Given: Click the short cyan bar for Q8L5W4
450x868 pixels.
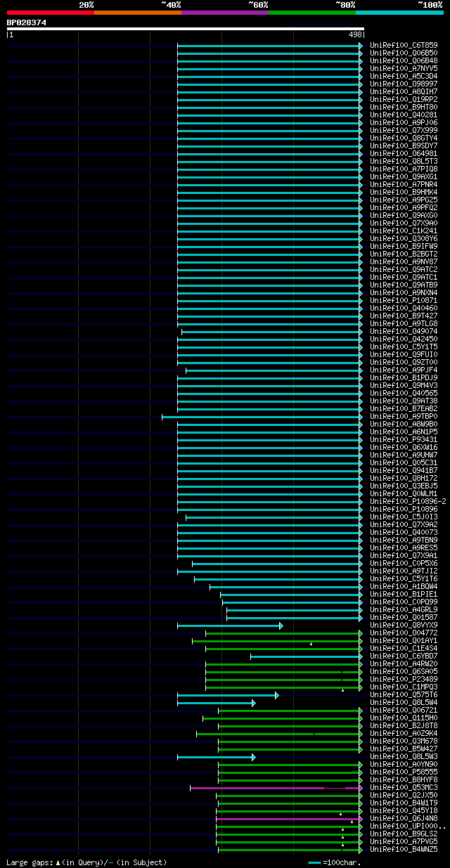Looking at the screenshot, I should pyautogui.click(x=216, y=703).
